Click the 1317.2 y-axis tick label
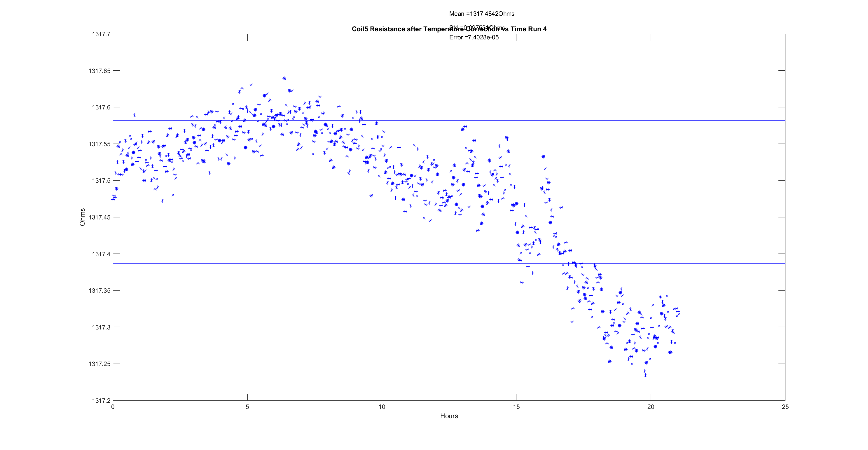Image resolution: width=868 pixels, height=450 pixels. (101, 400)
